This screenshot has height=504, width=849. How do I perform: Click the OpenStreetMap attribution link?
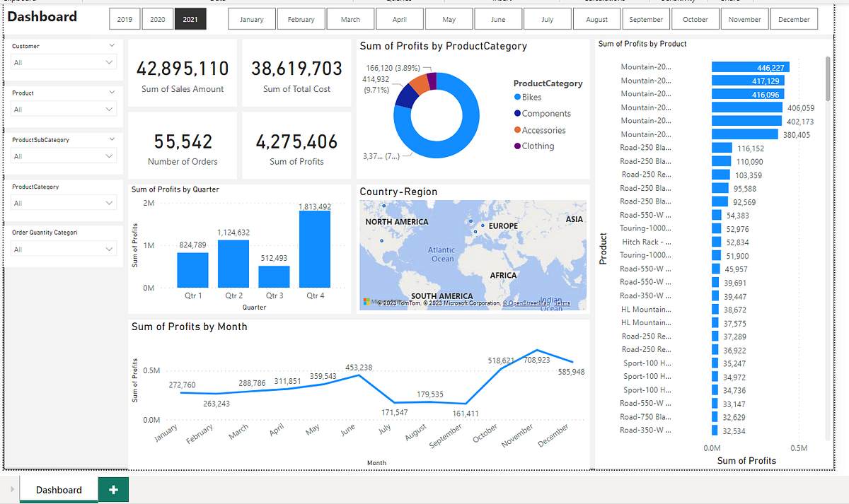tap(527, 303)
